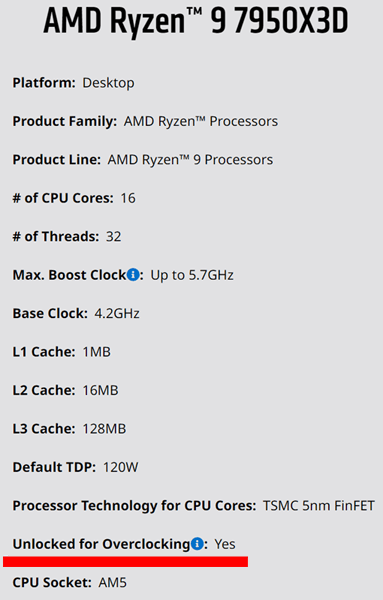Click the Up to 5.7GHz boost value
This screenshot has width=383, height=600.
(192, 275)
